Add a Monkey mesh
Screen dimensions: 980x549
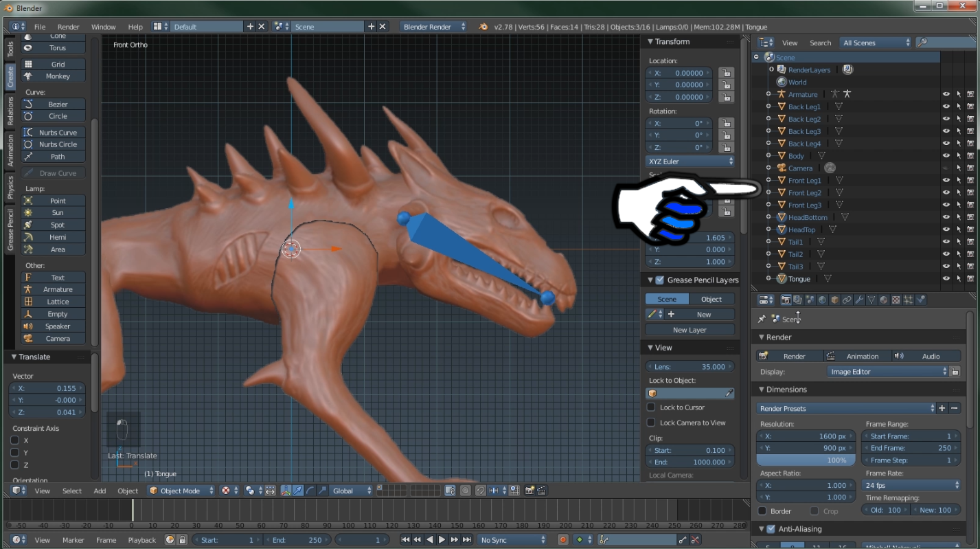[x=54, y=76]
